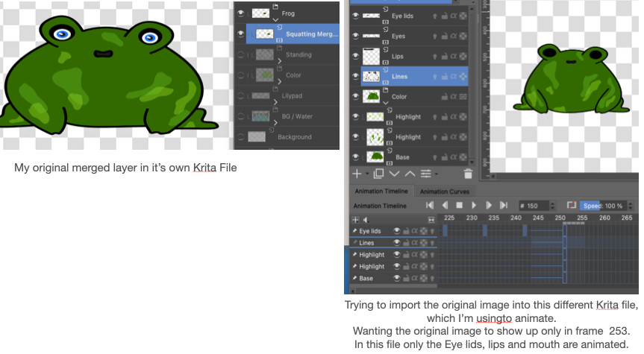This screenshot has height=354, width=644.
Task: Toggle lock on the Eyes layer
Action: tap(443, 36)
